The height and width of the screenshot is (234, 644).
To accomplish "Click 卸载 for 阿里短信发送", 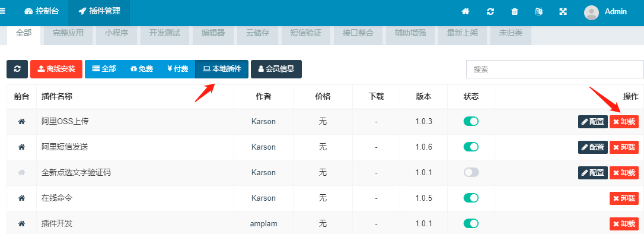I will (x=624, y=147).
